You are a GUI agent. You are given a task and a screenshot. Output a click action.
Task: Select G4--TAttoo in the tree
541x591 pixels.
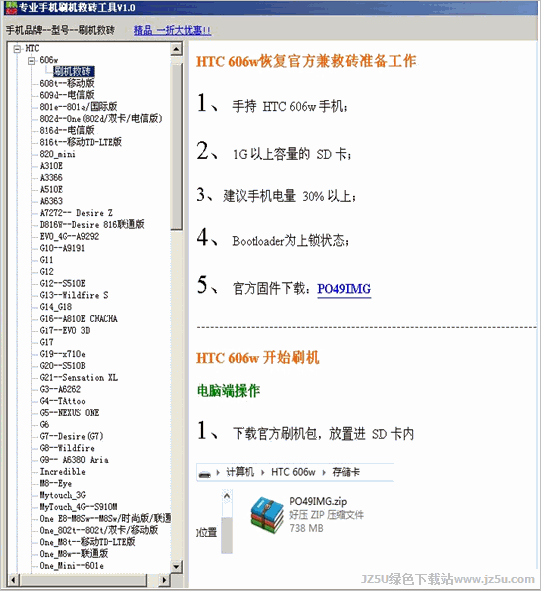coord(63,401)
